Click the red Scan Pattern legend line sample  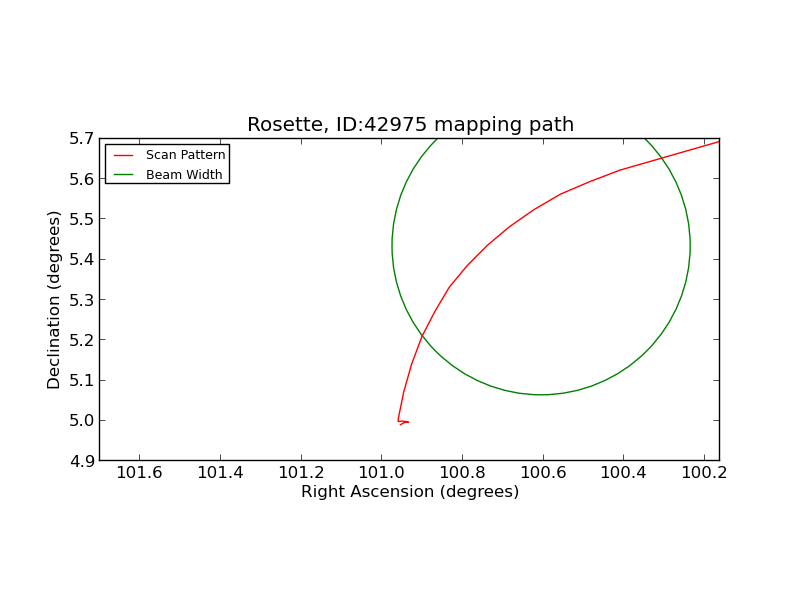[x=123, y=155]
